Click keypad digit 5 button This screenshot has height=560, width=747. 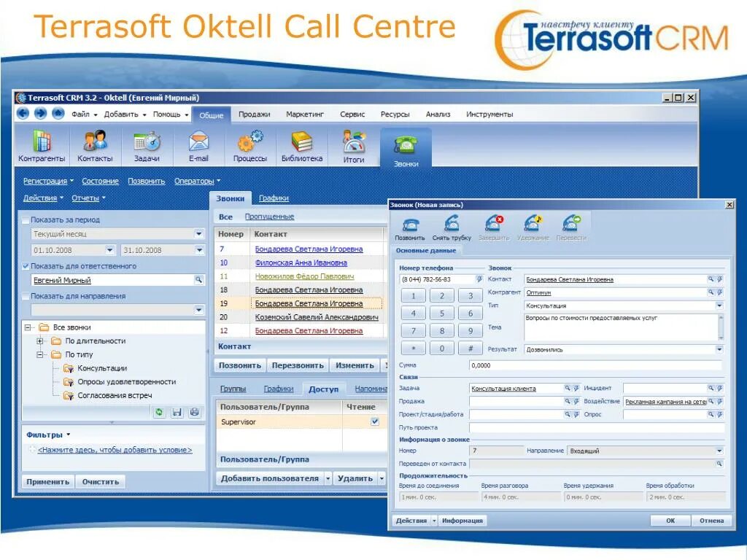(441, 314)
